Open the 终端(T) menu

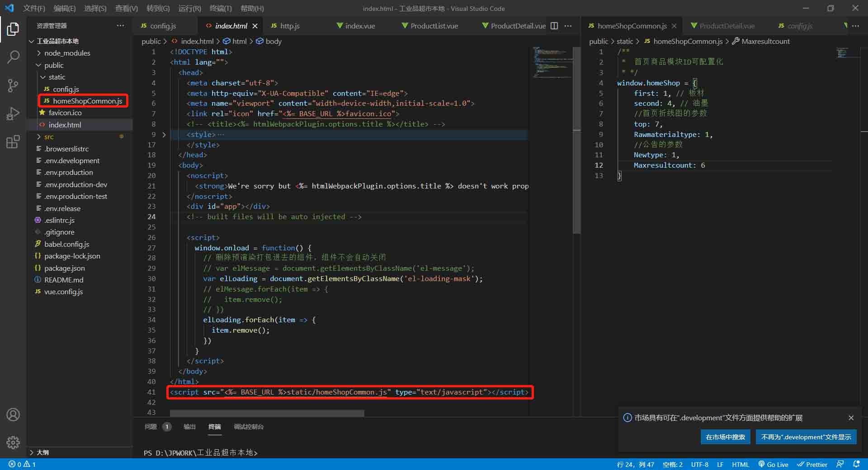click(221, 8)
